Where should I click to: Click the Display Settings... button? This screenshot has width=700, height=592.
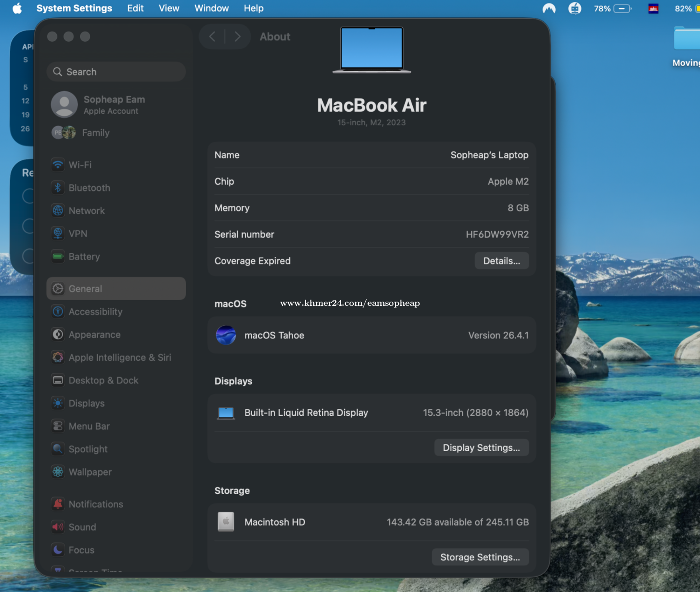pyautogui.click(x=482, y=448)
